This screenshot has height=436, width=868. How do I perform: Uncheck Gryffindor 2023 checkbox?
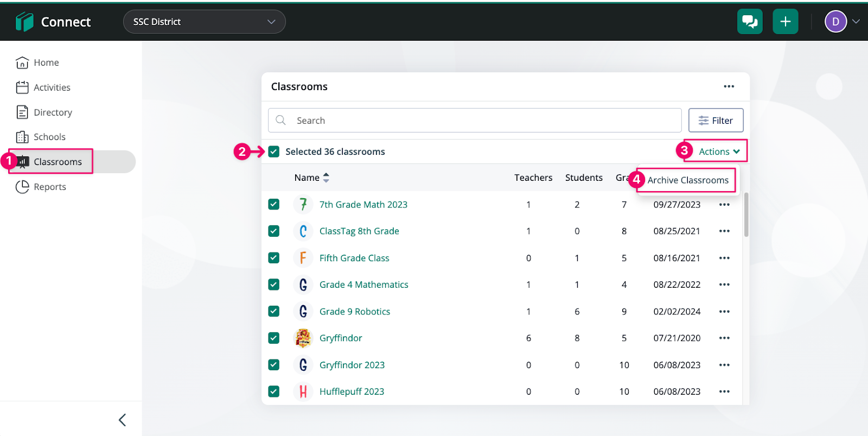click(274, 365)
